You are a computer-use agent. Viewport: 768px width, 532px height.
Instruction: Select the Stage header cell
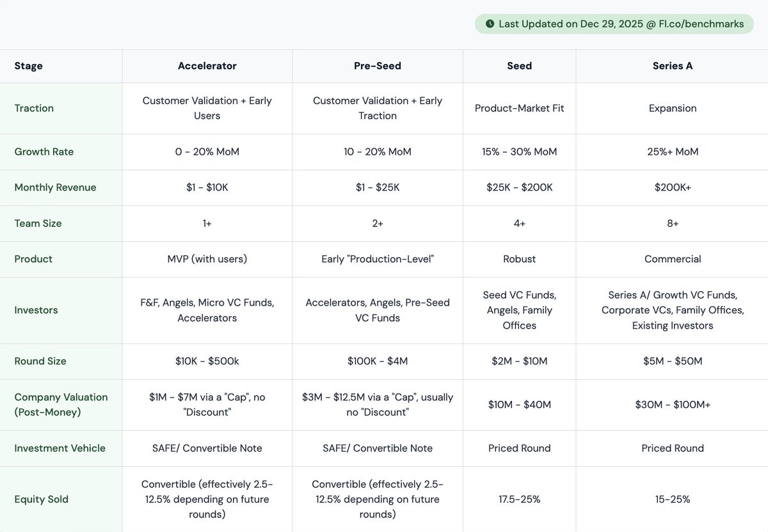(61, 66)
